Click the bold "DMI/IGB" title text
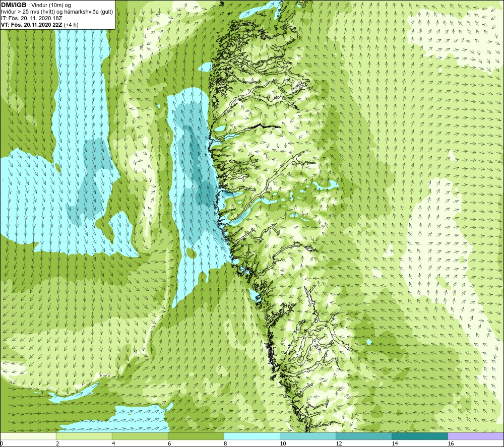Screen dimensions: 504x447 [14, 5]
